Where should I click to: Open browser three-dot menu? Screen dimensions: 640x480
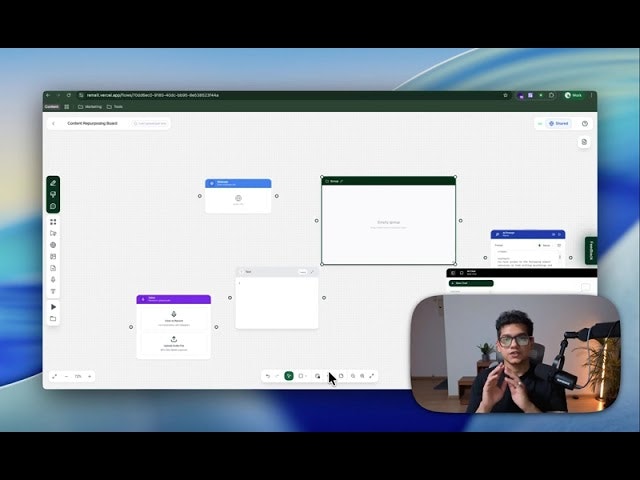click(591, 95)
